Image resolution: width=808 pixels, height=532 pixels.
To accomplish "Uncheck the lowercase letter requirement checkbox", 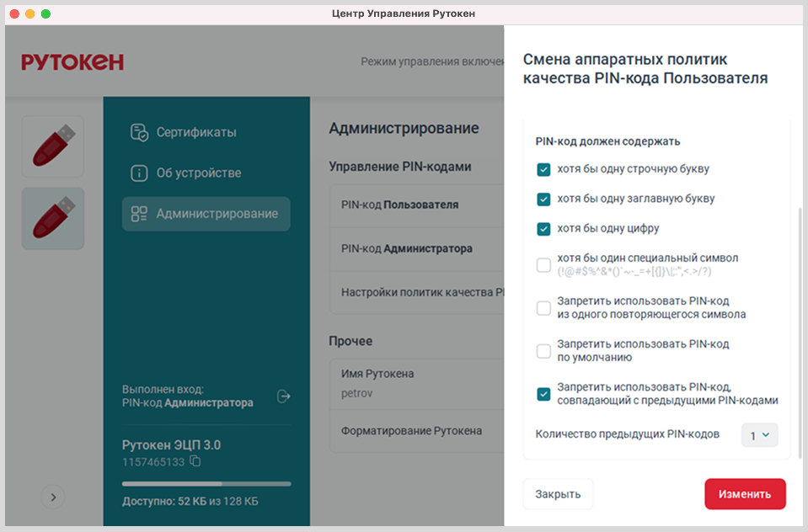I will [x=543, y=169].
